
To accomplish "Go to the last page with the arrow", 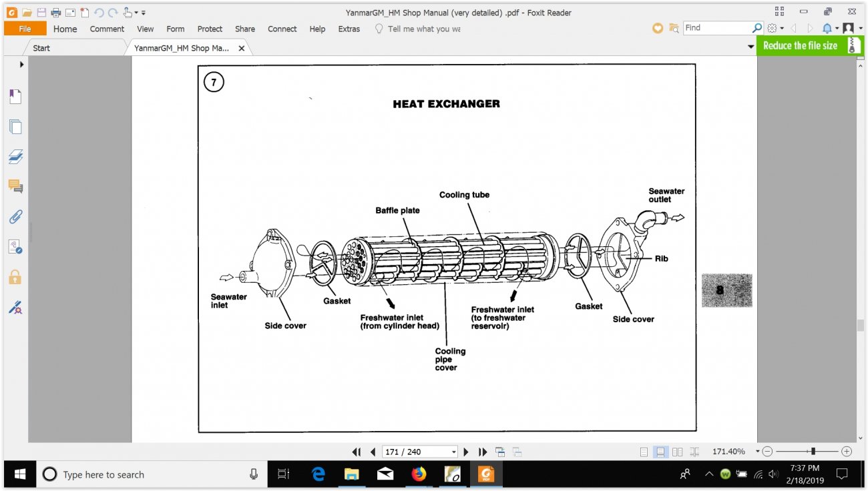I will pos(483,452).
